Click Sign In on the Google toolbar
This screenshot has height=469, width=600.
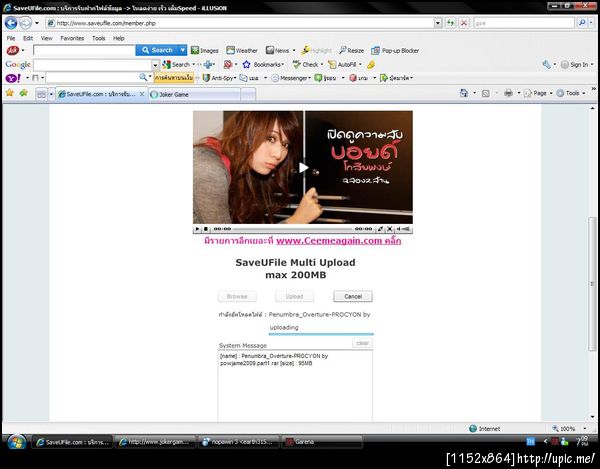575,65
